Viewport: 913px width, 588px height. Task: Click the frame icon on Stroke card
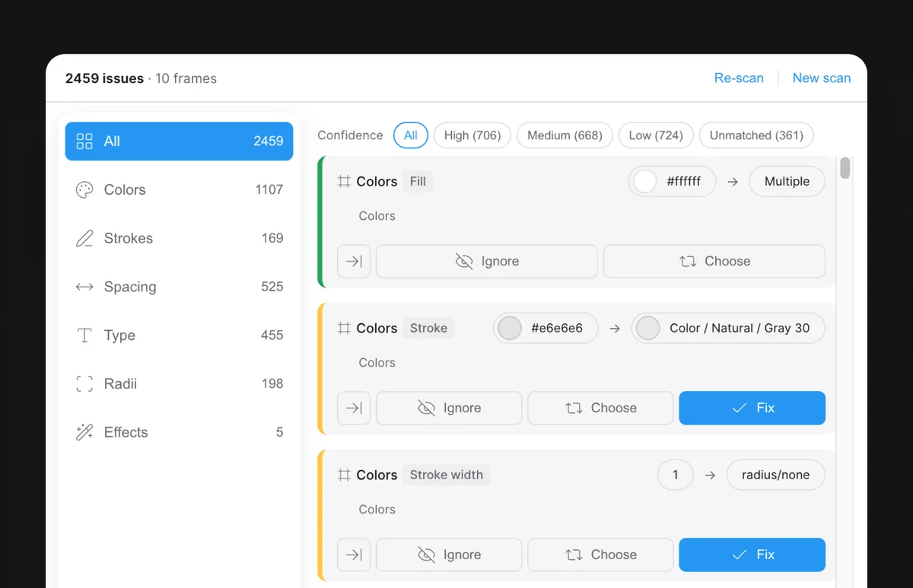[x=344, y=329]
